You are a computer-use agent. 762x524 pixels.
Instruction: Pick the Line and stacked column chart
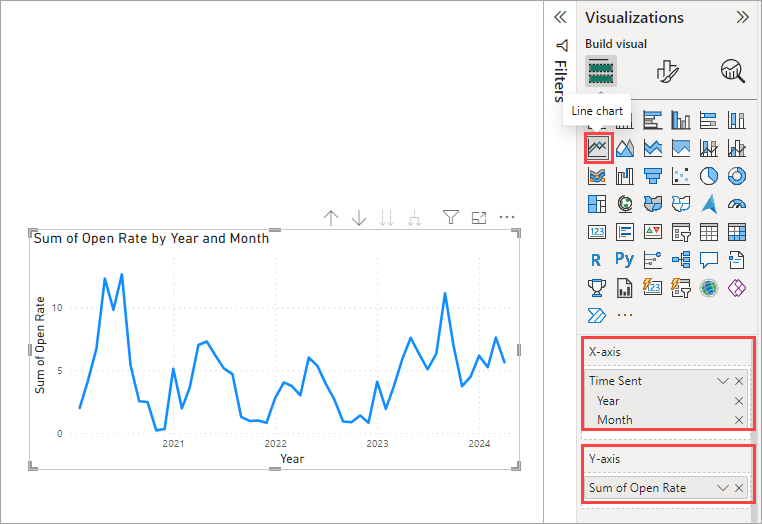[709, 148]
